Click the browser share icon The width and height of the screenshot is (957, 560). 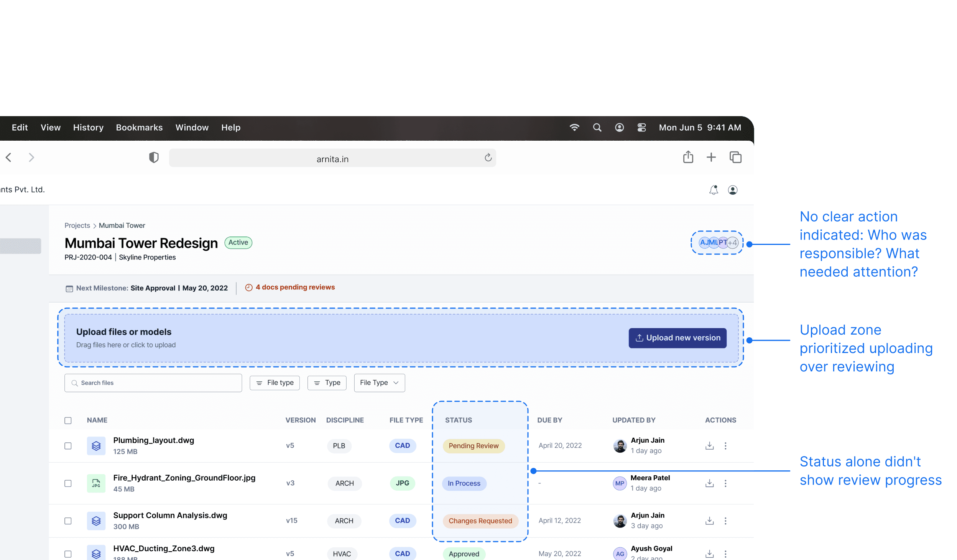click(x=688, y=157)
